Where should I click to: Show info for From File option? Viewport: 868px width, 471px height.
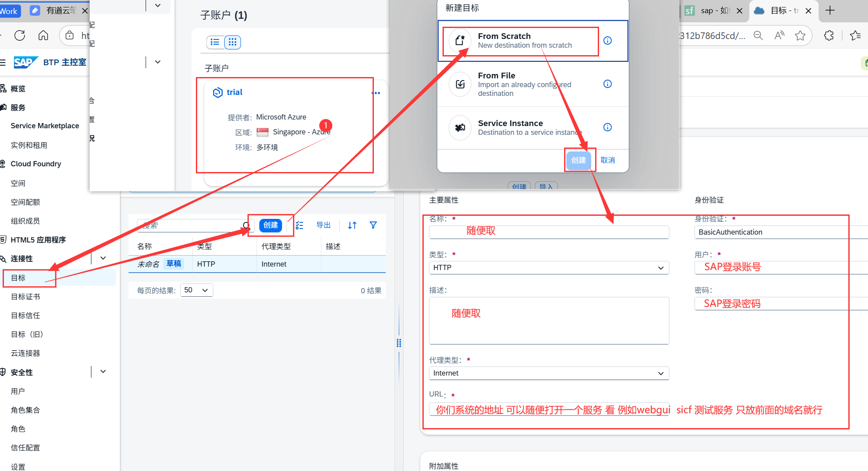[607, 84]
